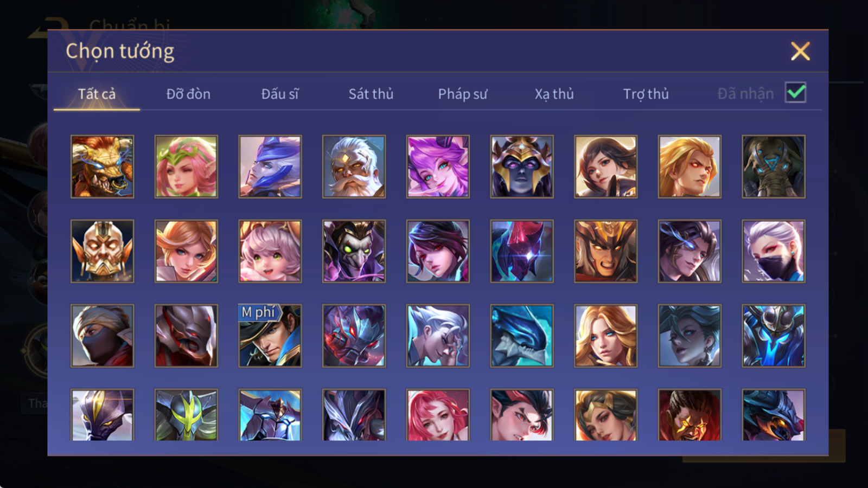Switch to the Đỡ đòn tab
The image size is (868, 488).
point(188,94)
